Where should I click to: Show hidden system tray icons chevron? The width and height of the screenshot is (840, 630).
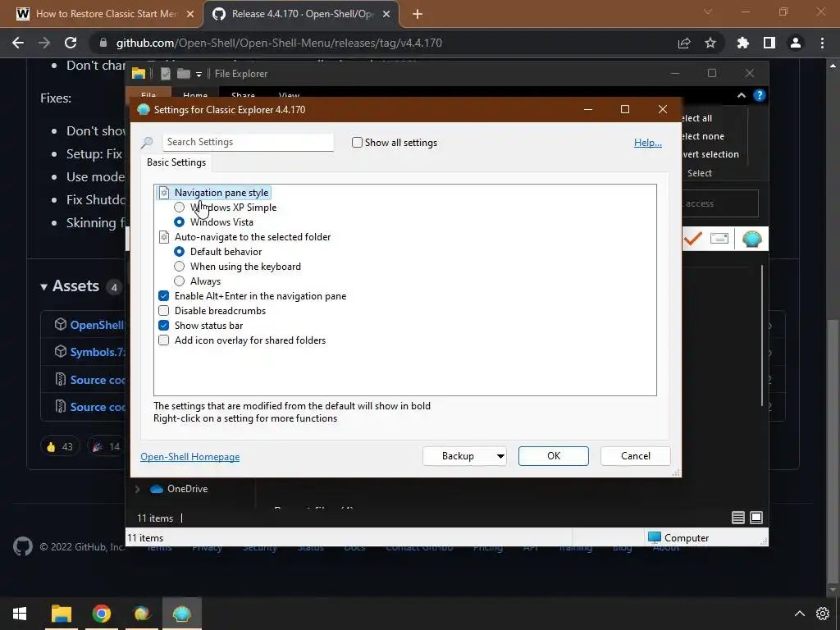pos(799,614)
